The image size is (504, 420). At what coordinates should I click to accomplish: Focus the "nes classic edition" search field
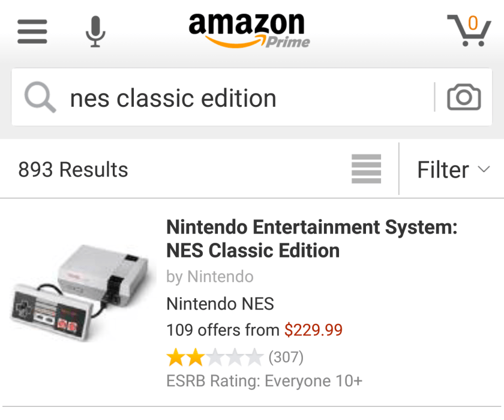click(240, 98)
